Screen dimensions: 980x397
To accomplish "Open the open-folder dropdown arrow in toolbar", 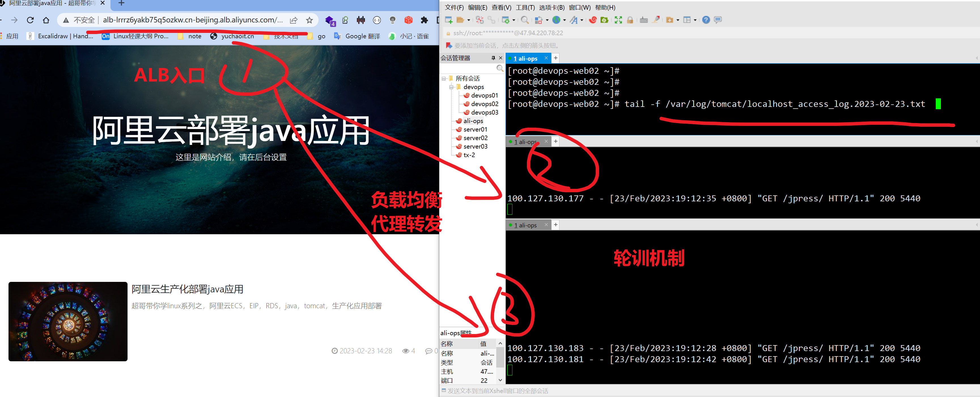I will pos(468,20).
